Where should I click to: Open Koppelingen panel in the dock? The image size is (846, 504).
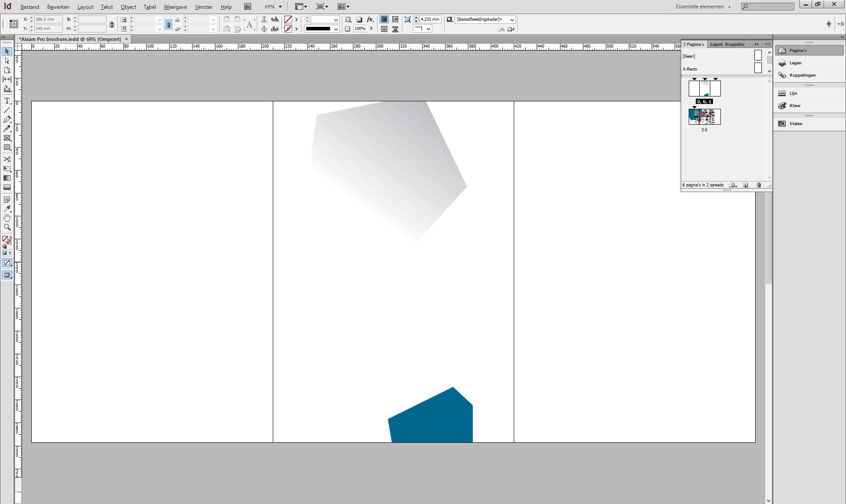(801, 75)
